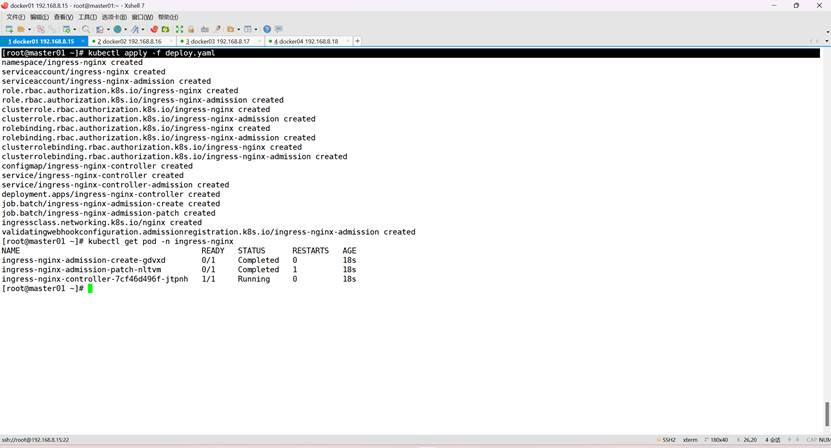This screenshot has width=831, height=448.
Task: Click the pane Layout toolbar icon
Action: point(247,29)
